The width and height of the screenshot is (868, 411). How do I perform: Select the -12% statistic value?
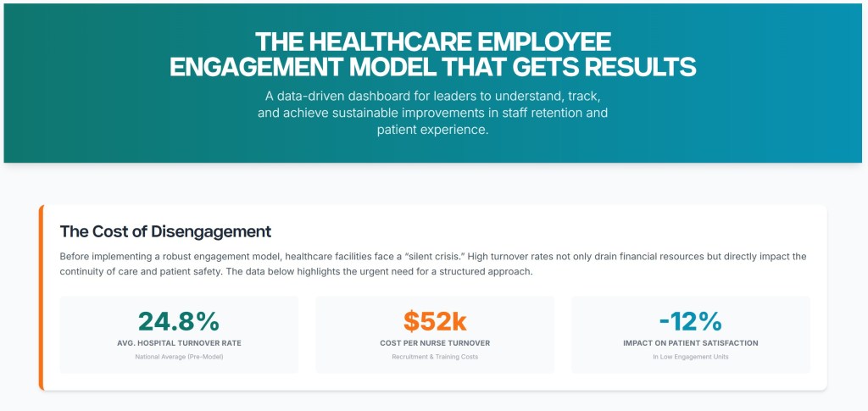click(x=690, y=321)
